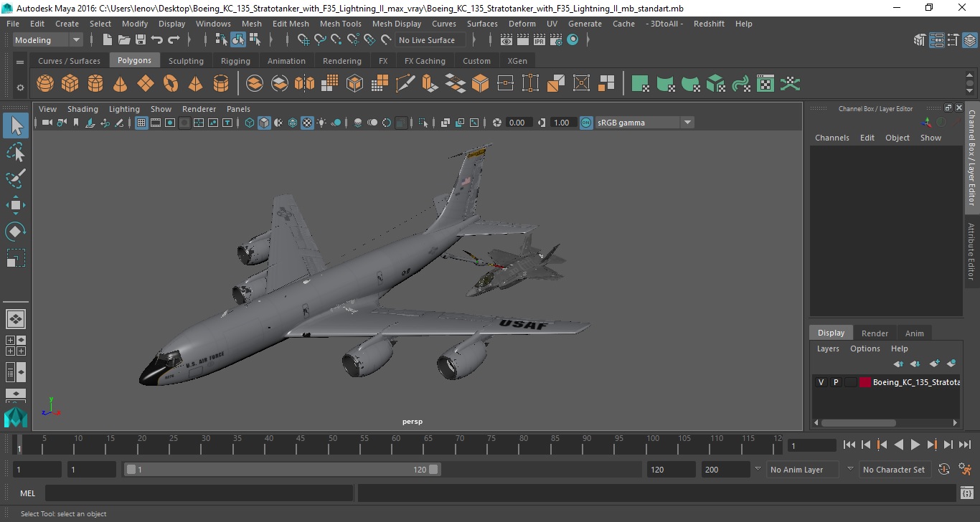This screenshot has height=522, width=980.
Task: Create a polygon cone from the shelf
Action: click(121, 84)
